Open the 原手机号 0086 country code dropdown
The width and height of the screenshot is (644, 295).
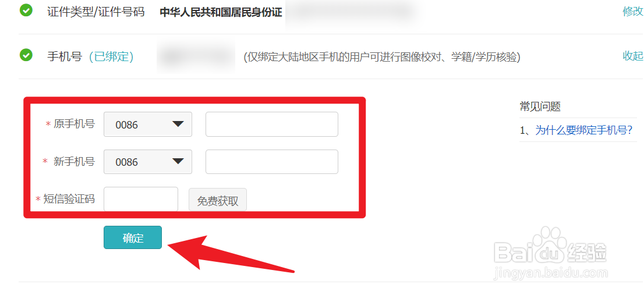(x=148, y=125)
